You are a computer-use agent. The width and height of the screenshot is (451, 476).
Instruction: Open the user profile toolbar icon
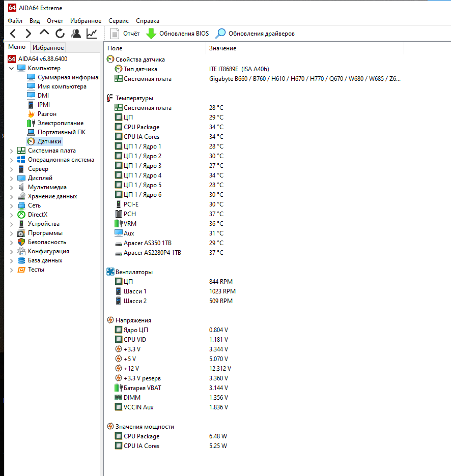pos(76,34)
